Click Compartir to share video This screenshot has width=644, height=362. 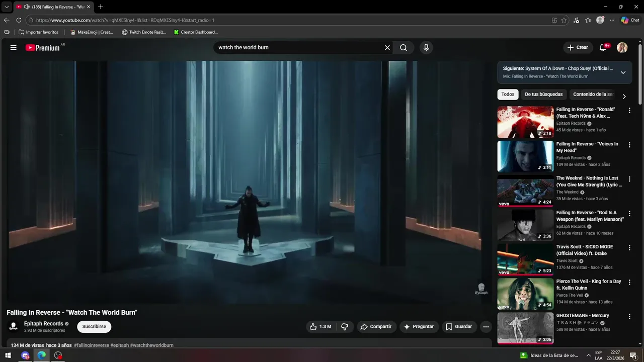376,327
